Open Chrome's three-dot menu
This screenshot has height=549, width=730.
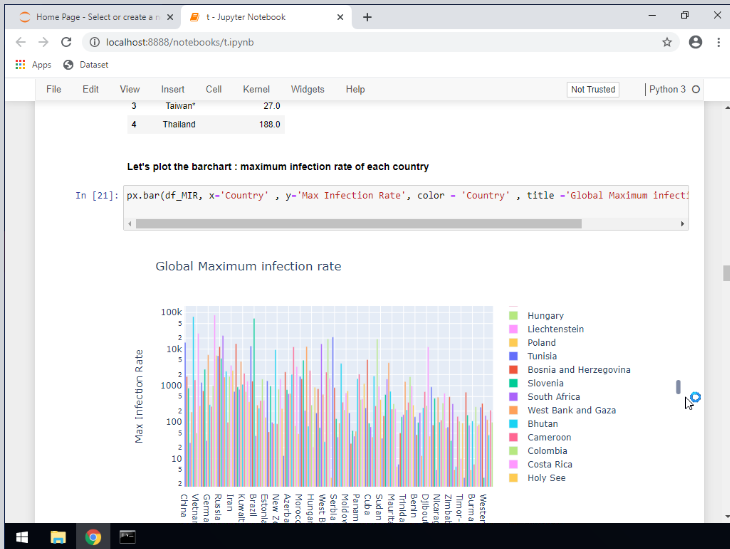tap(717, 42)
